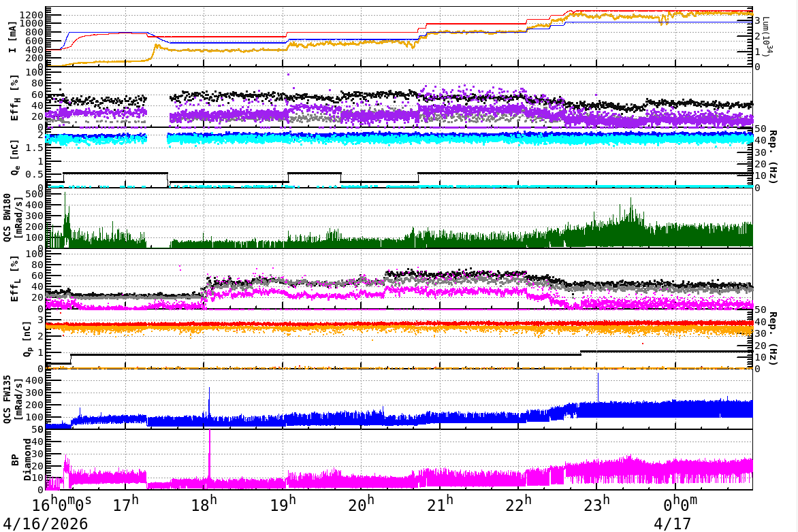Click the "22h" time tick label
The height and width of the screenshot is (532, 798).
coord(519,505)
